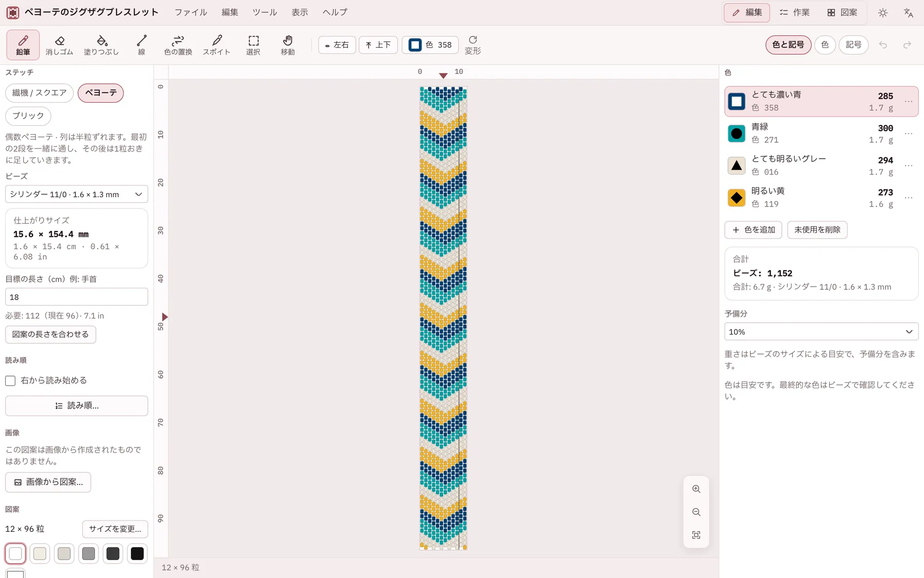Redo the last action
The height and width of the screenshot is (578, 924).
coord(908,45)
